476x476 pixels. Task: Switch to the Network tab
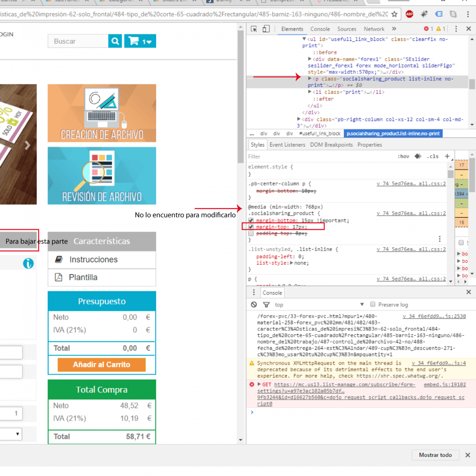click(374, 29)
